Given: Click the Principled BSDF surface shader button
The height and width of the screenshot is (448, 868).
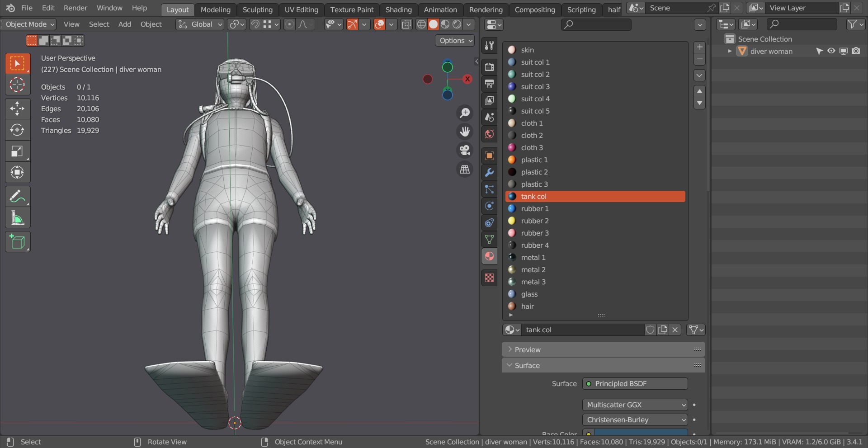Looking at the screenshot, I should tap(635, 383).
